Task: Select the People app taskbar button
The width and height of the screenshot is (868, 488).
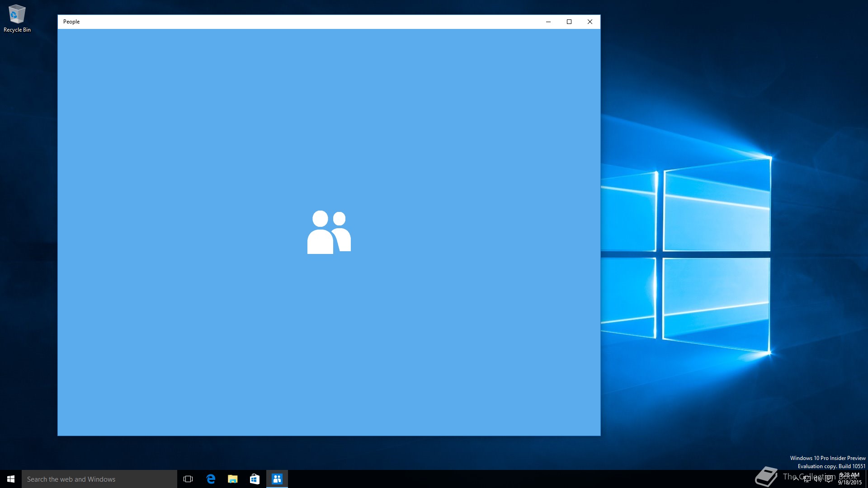Action: 277,479
